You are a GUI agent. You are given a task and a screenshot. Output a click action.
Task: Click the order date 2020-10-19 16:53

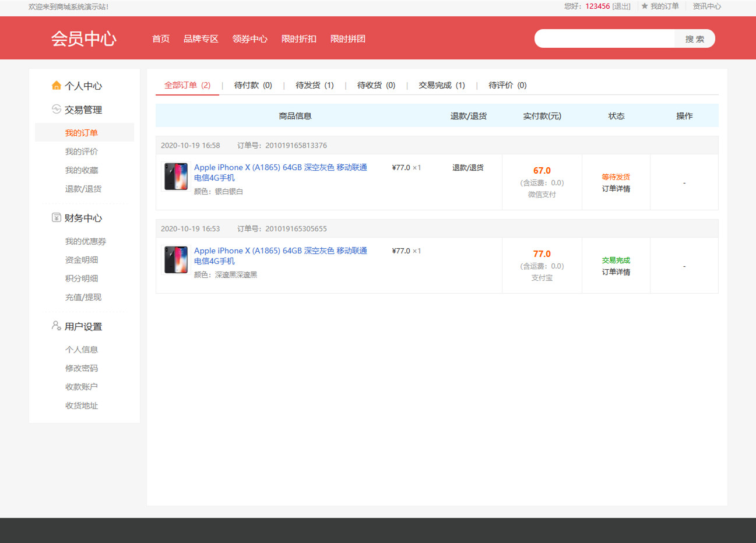(x=191, y=229)
